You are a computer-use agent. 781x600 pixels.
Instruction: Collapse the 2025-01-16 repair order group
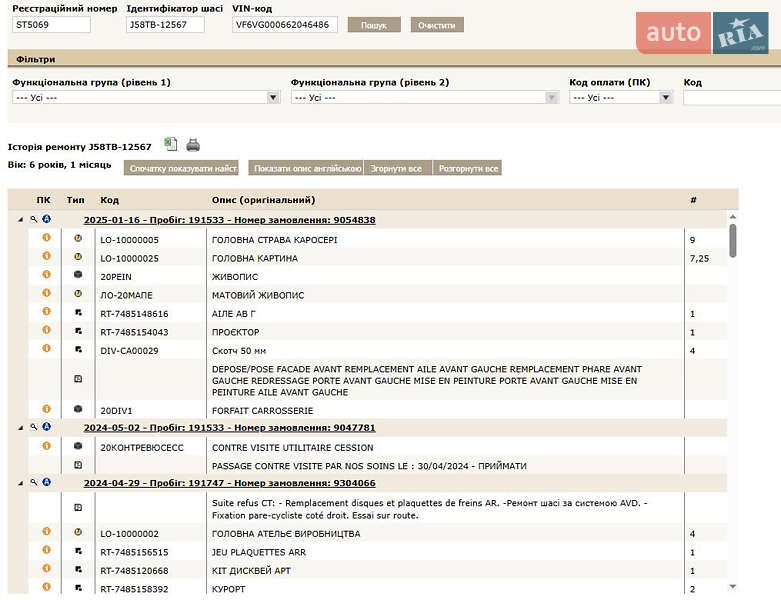21,220
